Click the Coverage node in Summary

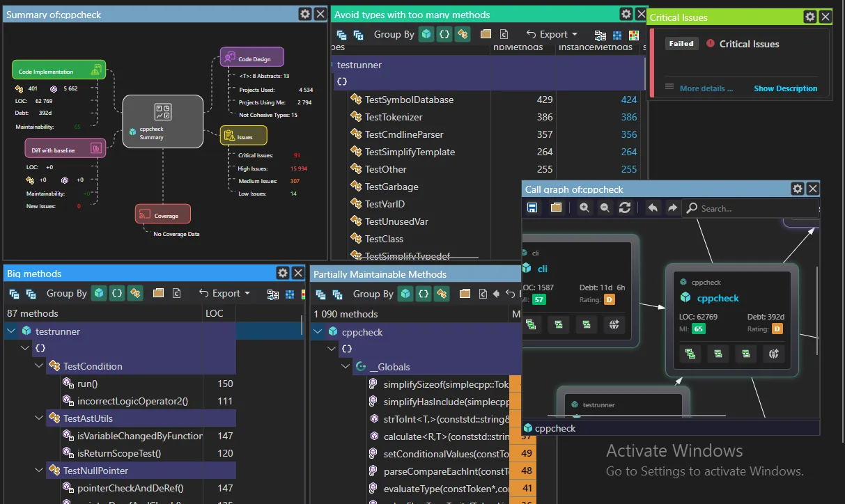[163, 215]
